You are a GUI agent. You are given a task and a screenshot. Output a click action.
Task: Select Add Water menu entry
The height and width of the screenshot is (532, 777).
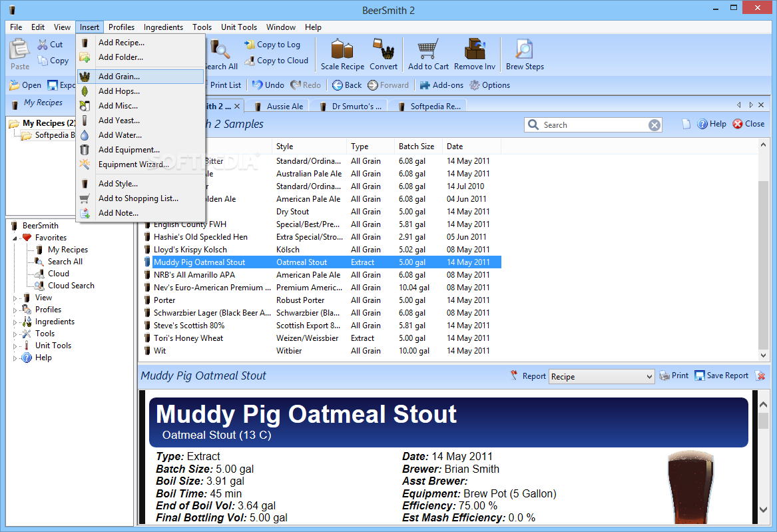coord(140,135)
